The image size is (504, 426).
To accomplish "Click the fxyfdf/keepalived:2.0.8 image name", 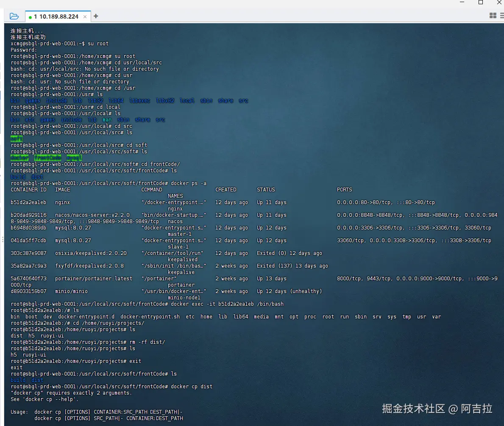I will tap(89, 266).
